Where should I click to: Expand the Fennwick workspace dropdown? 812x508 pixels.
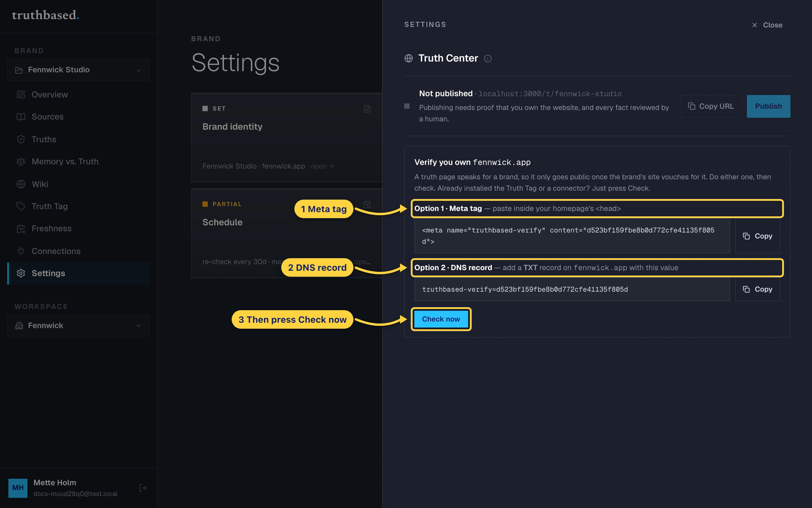click(79, 325)
